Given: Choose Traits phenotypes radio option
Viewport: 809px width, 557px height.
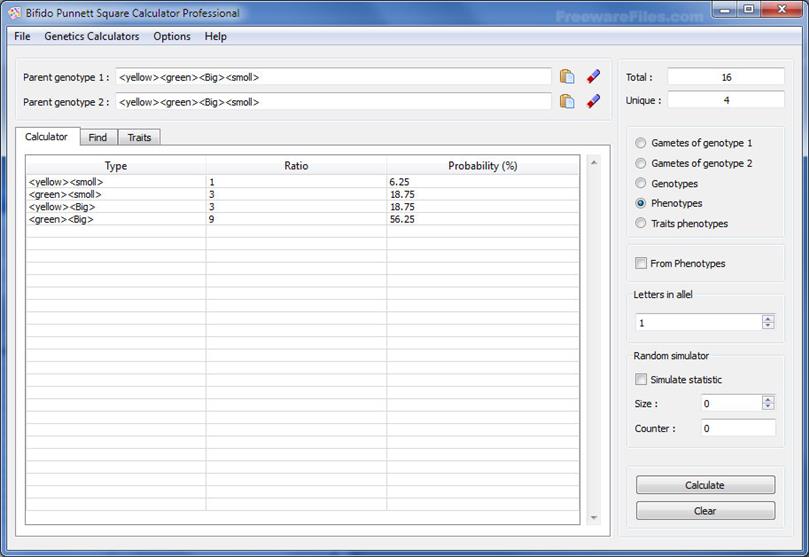Looking at the screenshot, I should pos(640,223).
